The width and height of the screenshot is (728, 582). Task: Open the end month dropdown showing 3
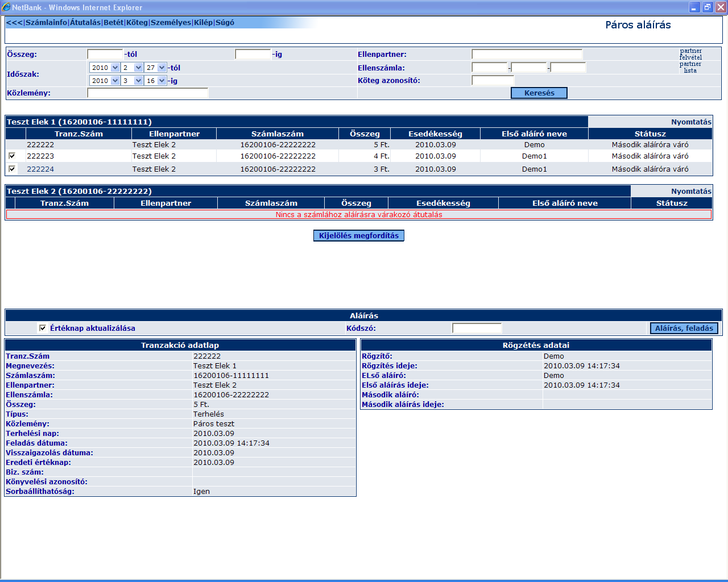click(133, 81)
